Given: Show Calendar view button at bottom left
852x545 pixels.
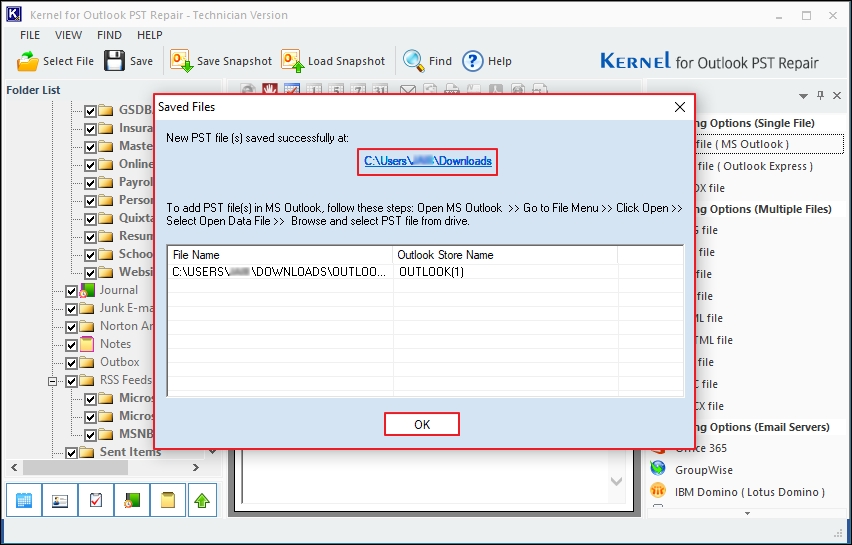Looking at the screenshot, I should coord(24,500).
